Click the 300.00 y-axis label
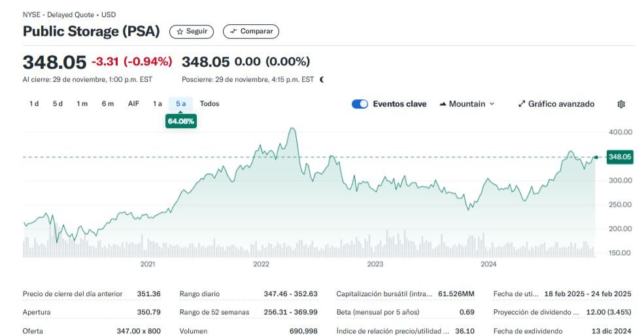This screenshot has height=336, width=644. (x=620, y=180)
